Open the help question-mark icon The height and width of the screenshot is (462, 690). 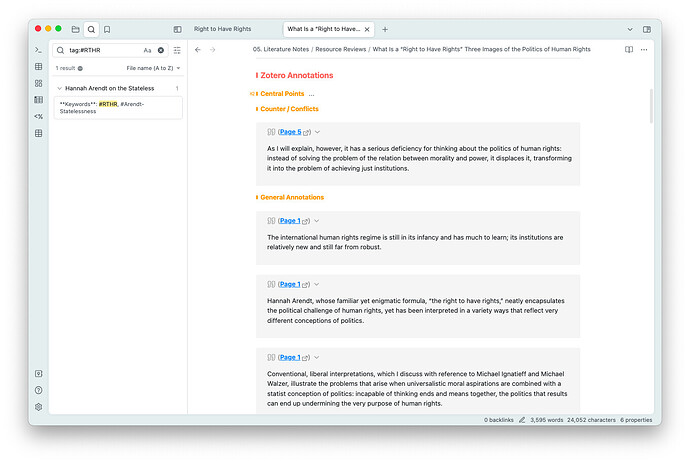tap(38, 390)
